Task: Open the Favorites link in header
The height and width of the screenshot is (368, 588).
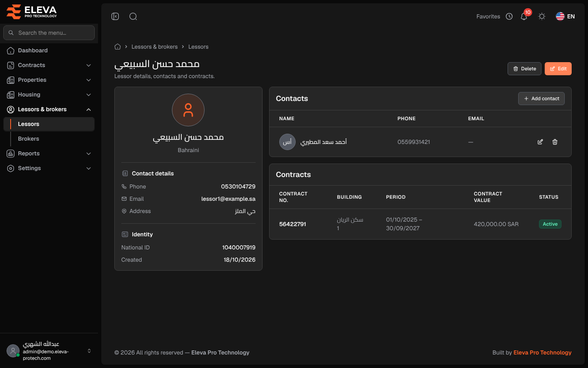Action: pyautogui.click(x=488, y=16)
